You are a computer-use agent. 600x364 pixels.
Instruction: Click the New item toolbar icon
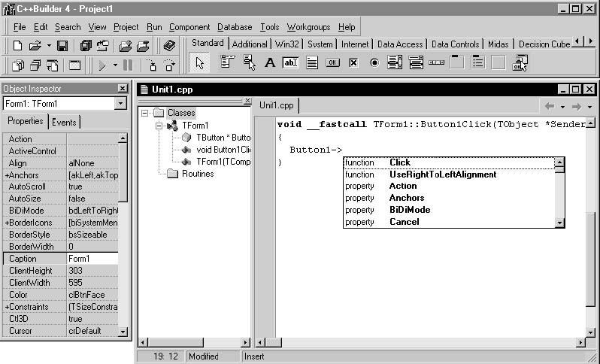pyautogui.click(x=17, y=46)
